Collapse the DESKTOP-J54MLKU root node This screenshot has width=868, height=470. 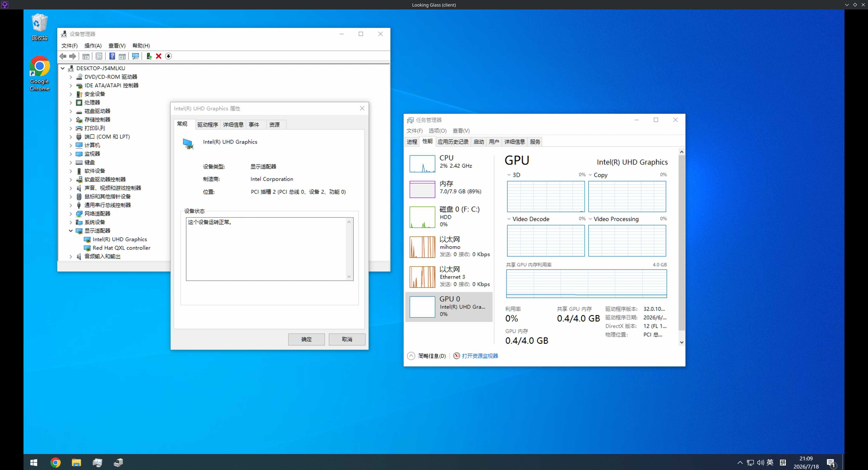(x=63, y=68)
